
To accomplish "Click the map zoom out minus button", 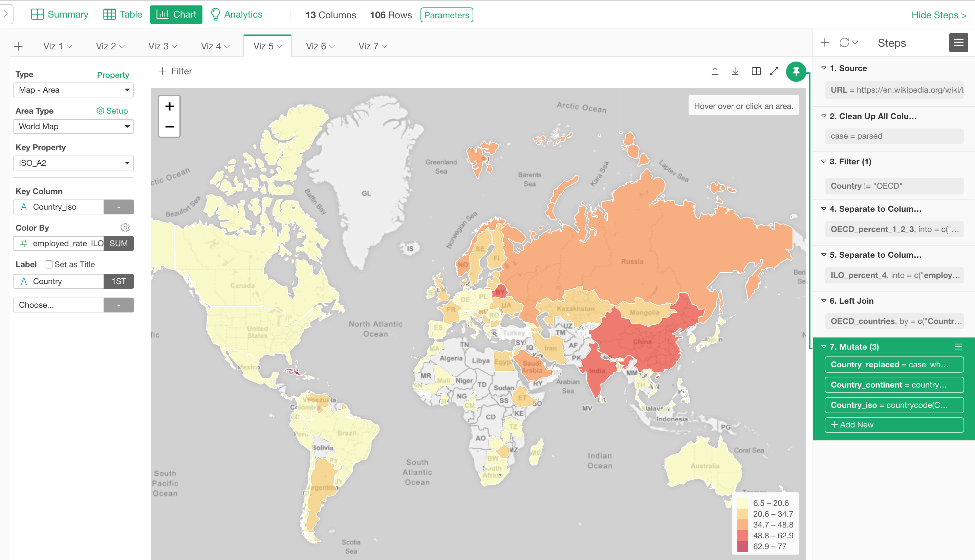I will click(x=169, y=126).
